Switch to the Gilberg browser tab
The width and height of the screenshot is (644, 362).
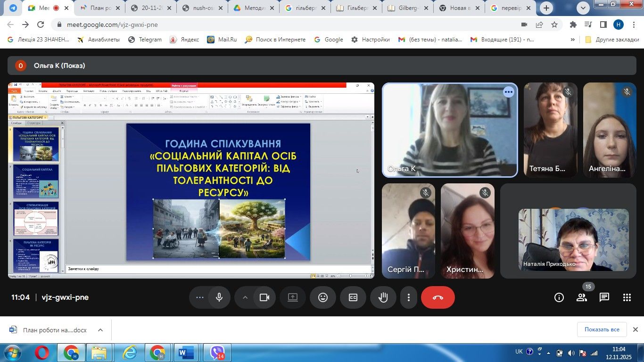[408, 8]
